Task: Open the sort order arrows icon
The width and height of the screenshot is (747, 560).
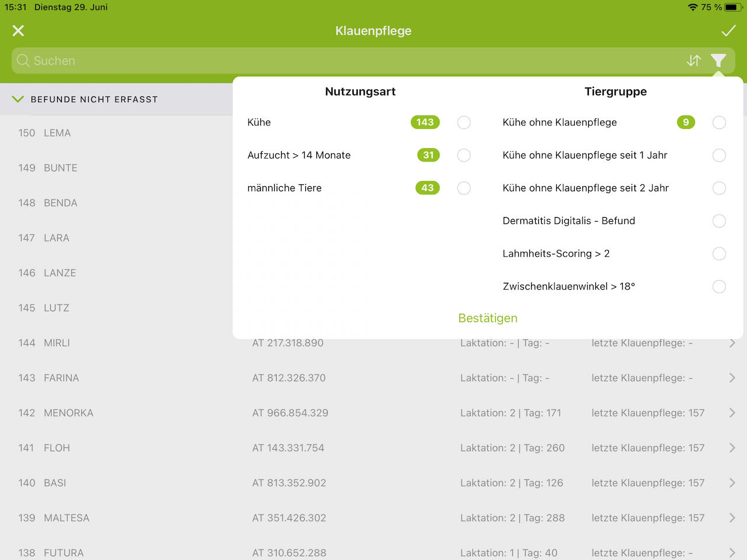Action: [693, 61]
